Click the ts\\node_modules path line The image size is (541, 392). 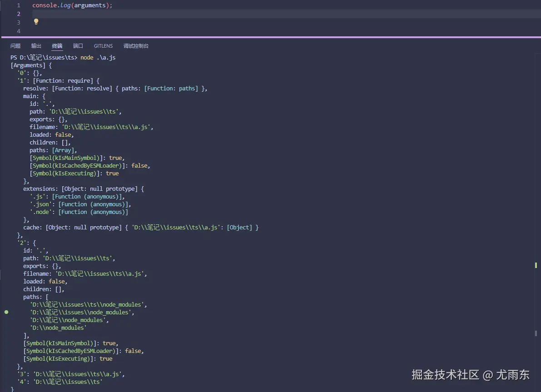88,305
